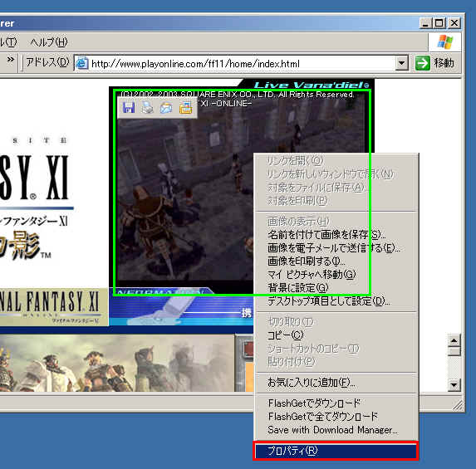This screenshot has height=469, width=476.
Task: Click the scrollbar up arrow
Action: pyautogui.click(x=454, y=340)
